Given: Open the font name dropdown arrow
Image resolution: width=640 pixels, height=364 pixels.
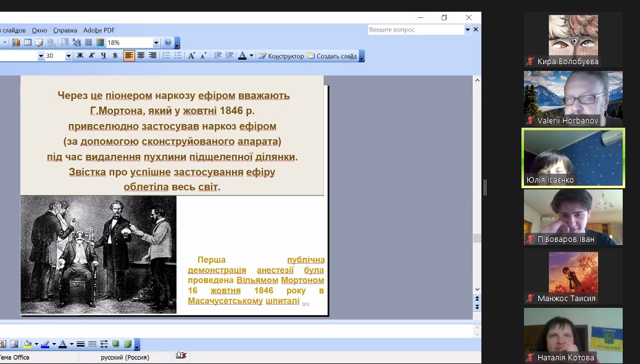Looking at the screenshot, I should pyautogui.click(x=41, y=56).
